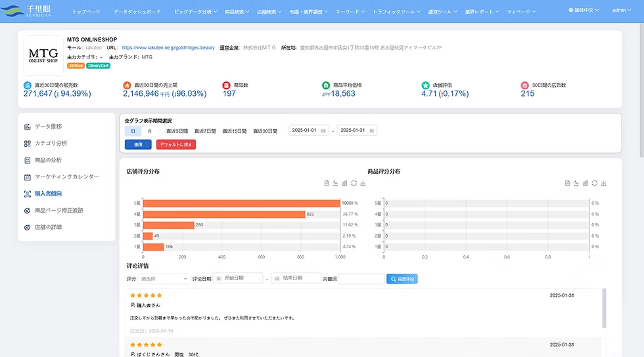Open data view of 商品評分分布 chart
Screen dimensions: 644x357
pos(567,183)
